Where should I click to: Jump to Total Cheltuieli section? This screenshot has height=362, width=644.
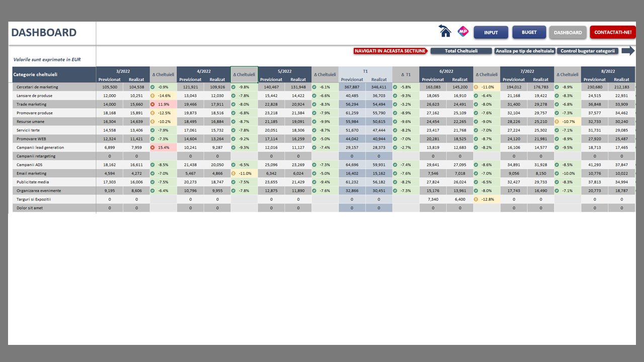(x=461, y=51)
